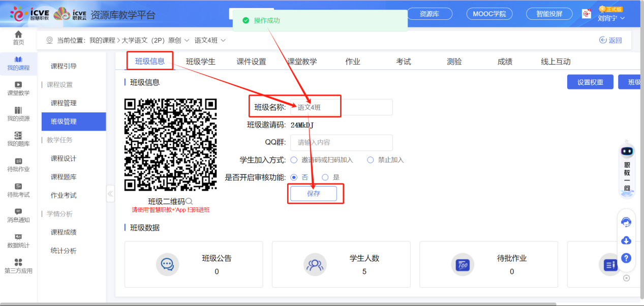Choose 禁止加入 for student join method
The image size is (644, 306).
point(370,160)
